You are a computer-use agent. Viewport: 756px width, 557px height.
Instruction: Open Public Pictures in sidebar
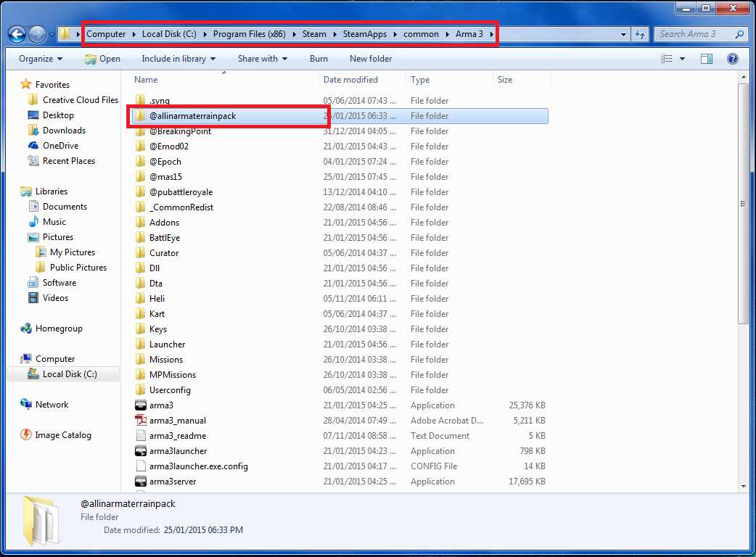coord(78,268)
